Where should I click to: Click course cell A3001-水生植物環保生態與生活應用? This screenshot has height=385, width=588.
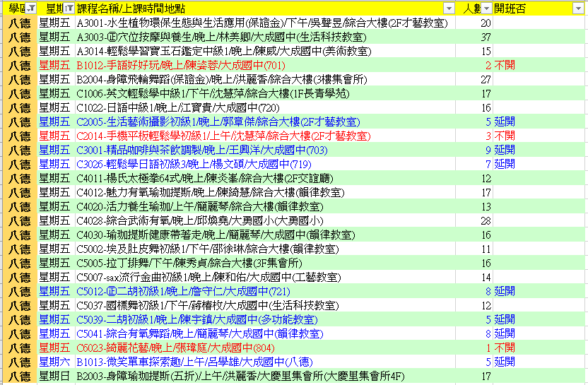coord(261,23)
